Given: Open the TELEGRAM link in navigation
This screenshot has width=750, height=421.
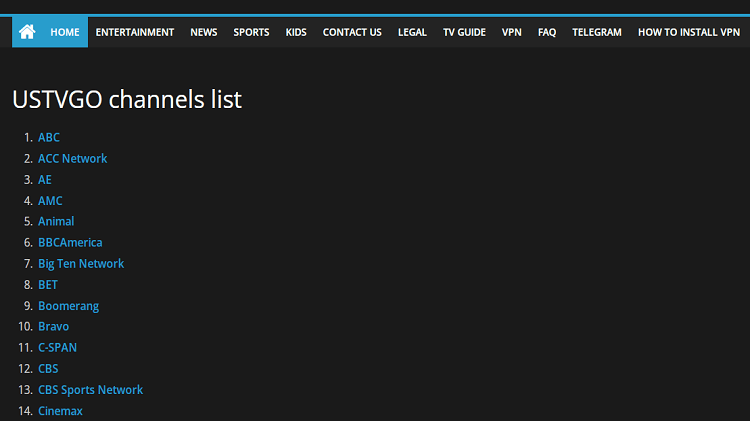Looking at the screenshot, I should pos(596,32).
